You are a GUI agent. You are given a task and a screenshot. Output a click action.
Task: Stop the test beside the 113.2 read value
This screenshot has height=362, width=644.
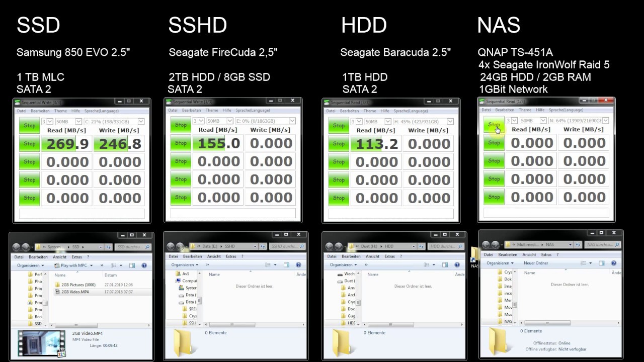coord(339,144)
